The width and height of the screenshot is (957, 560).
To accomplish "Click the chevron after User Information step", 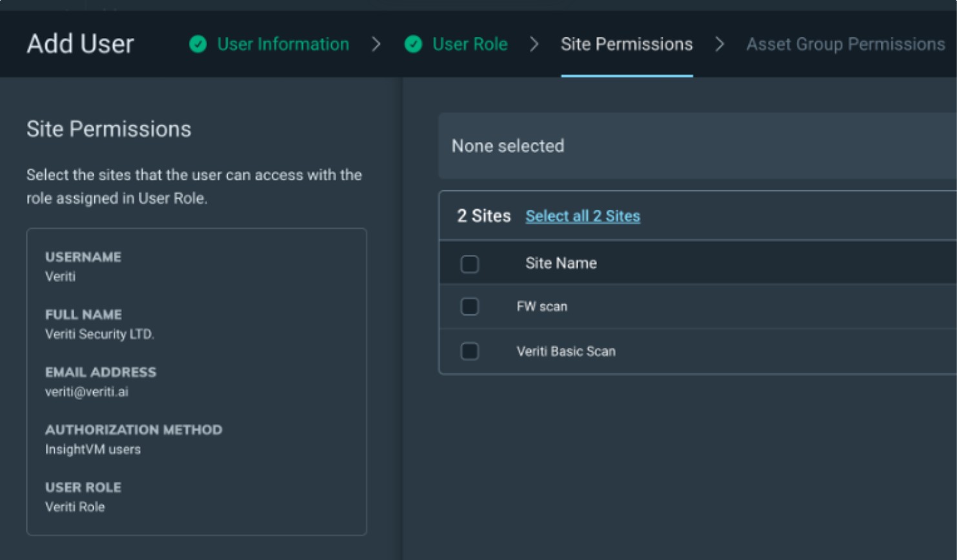I will point(376,44).
